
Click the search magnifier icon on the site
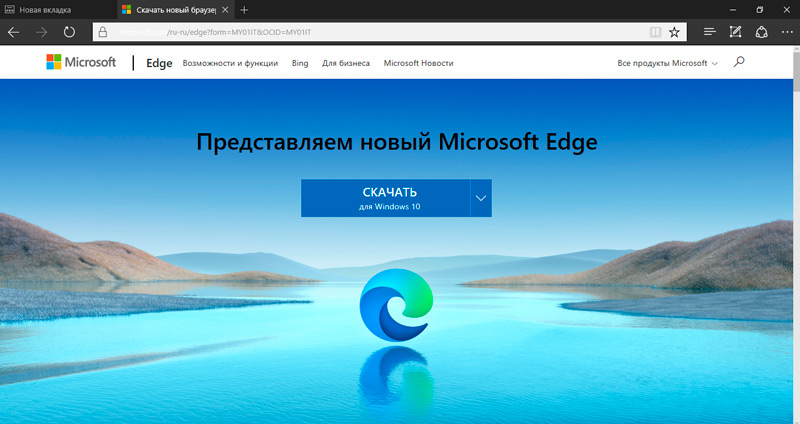pyautogui.click(x=739, y=62)
